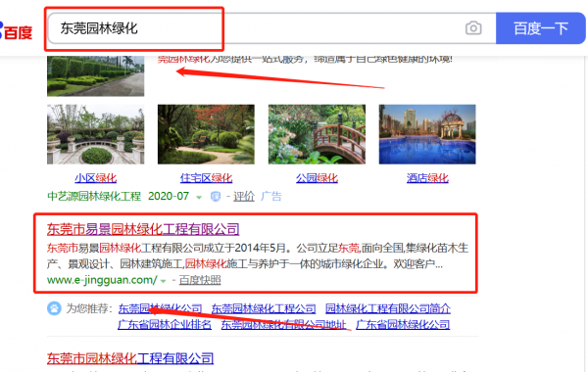This screenshot has width=588, height=372.
Task: Open the 住宅区绿化 link
Action: [x=206, y=178]
